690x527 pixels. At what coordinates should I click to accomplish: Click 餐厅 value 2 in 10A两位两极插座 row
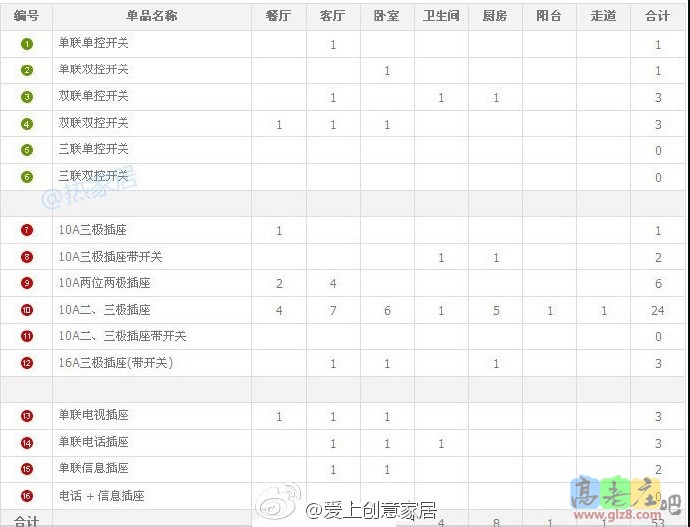[279, 284]
